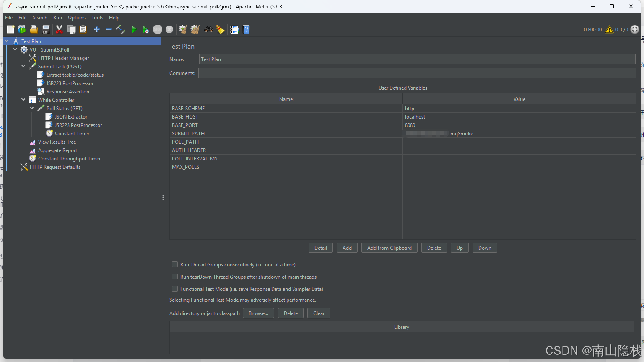The height and width of the screenshot is (362, 644).
Task: Collapse the While Controller node
Action: tap(23, 100)
